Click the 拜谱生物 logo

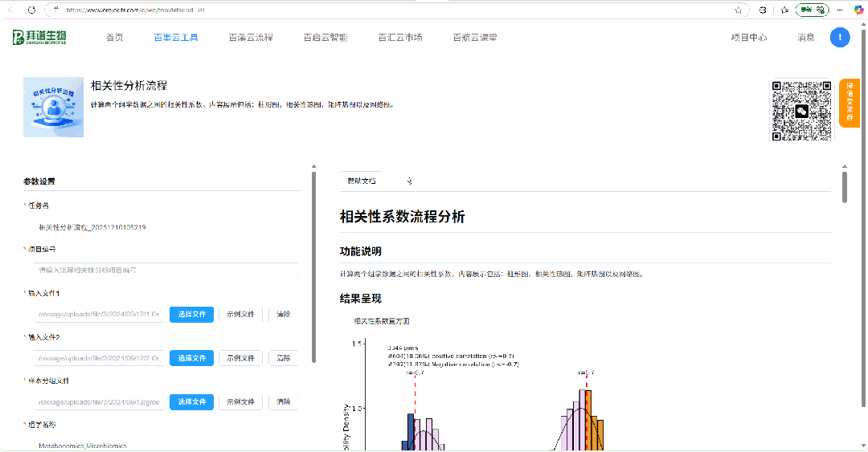coord(39,37)
